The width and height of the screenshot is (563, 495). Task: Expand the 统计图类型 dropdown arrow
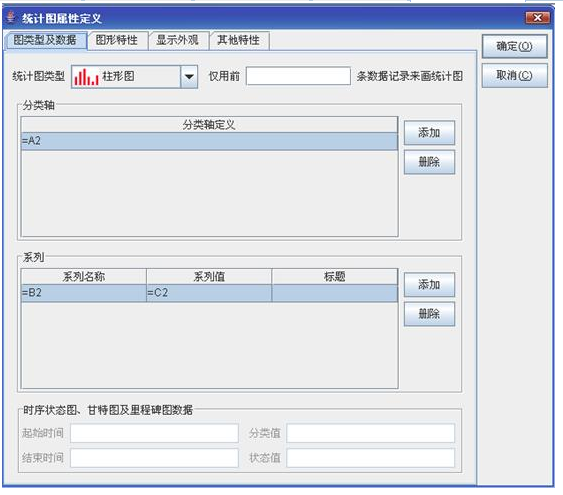pos(189,76)
